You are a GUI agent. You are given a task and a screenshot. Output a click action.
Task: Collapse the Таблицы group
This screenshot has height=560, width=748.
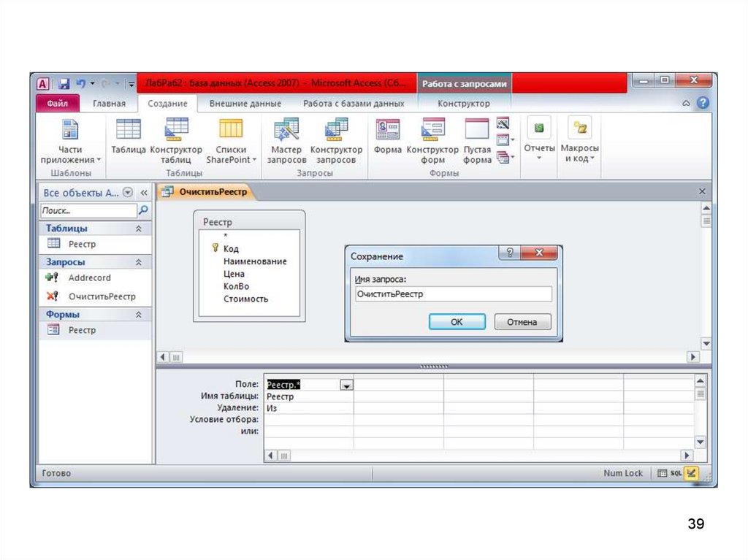click(138, 229)
